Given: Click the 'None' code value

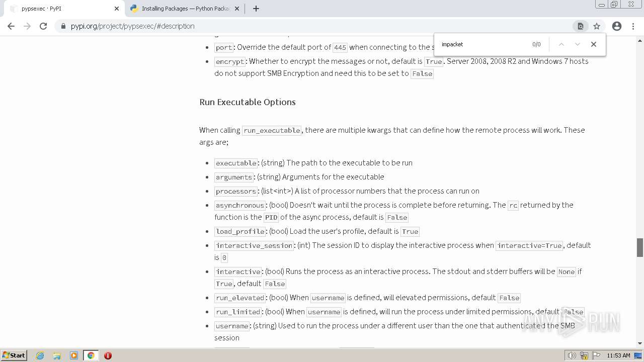Looking at the screenshot, I should coord(566,271).
